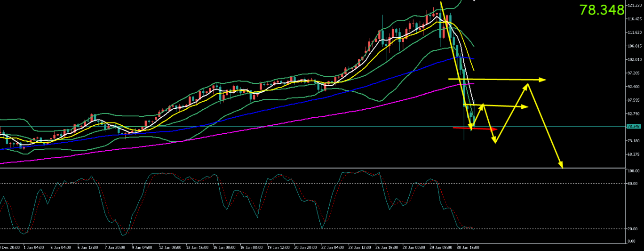Click the 20.00 stochastic level label
This screenshot has width=644, height=251.
click(x=634, y=229)
